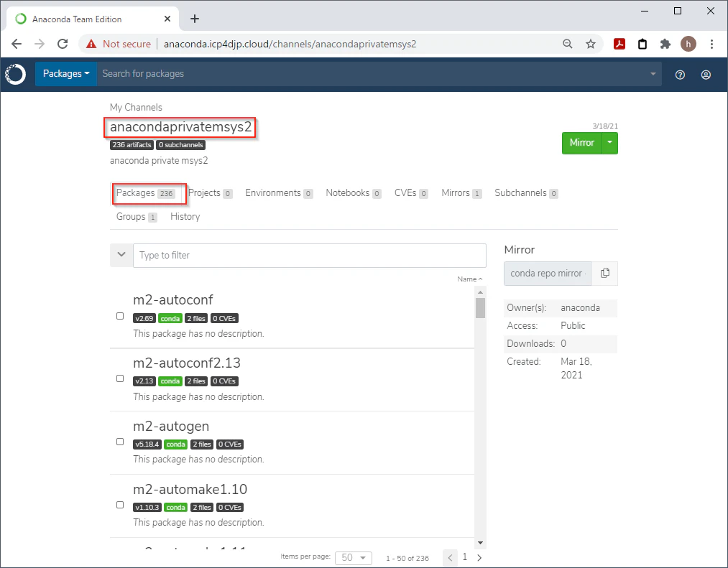
Task: Click the v1.10.3 version badge
Action: 147,507
